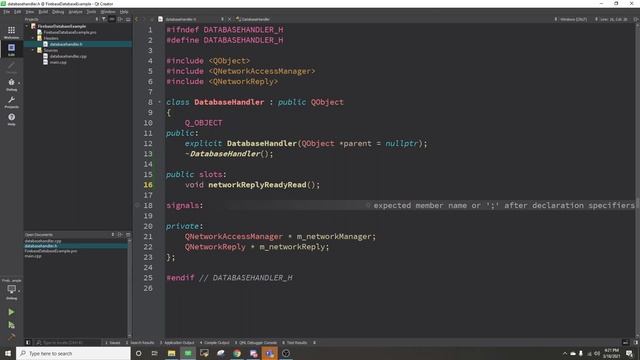Viewport: 640px width, 360px height.
Task: Run the project with green play button
Action: click(11, 312)
